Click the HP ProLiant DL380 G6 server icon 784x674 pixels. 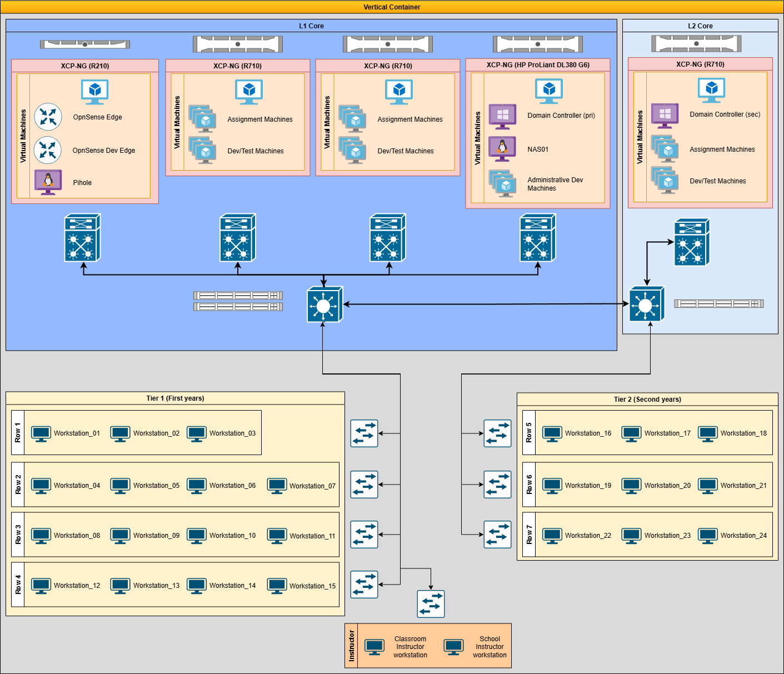pyautogui.click(x=538, y=44)
